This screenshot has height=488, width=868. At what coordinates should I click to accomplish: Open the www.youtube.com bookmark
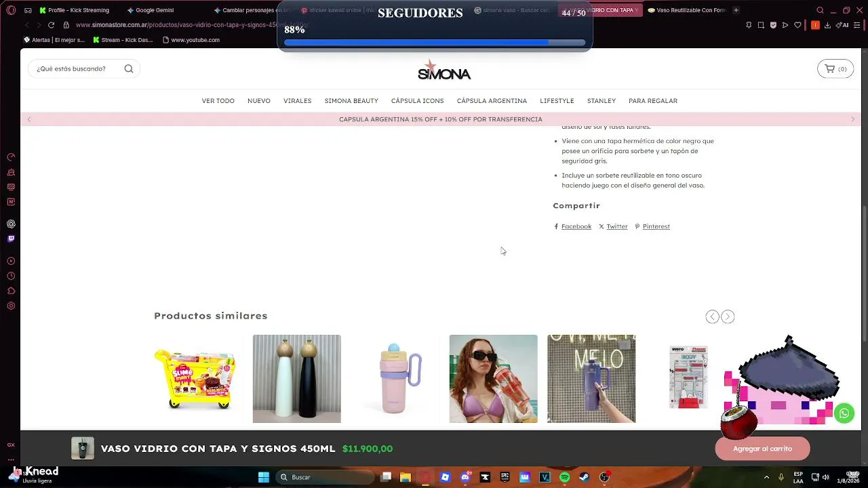[191, 40]
